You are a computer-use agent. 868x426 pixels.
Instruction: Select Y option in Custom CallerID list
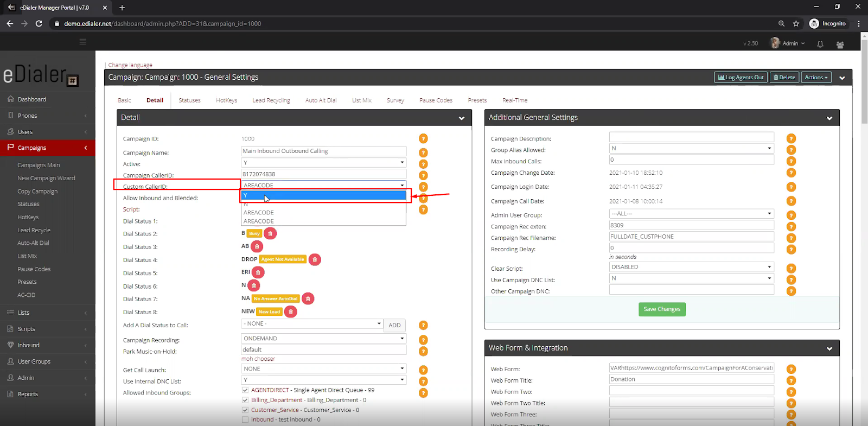point(324,195)
